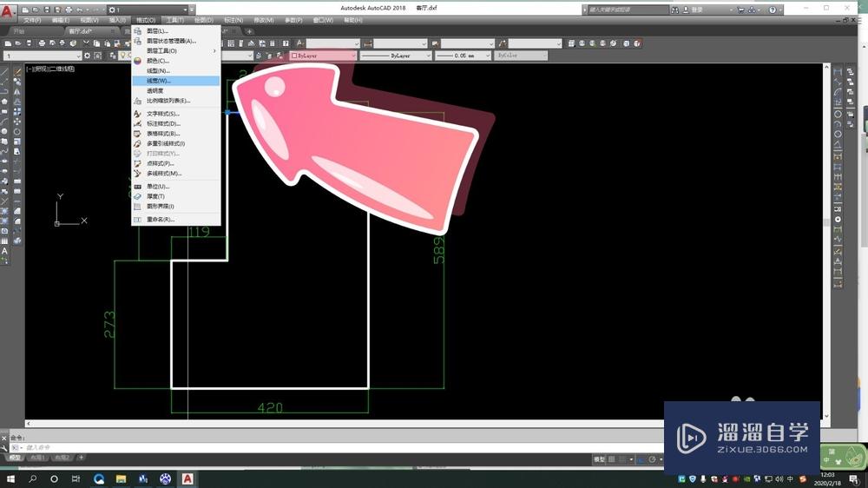
Task: Open File Explorer from the taskbar
Action: click(122, 478)
